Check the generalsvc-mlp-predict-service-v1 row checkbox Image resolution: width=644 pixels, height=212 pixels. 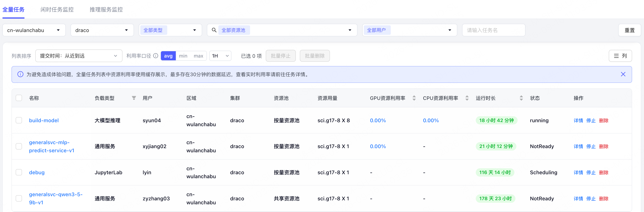coord(19,146)
